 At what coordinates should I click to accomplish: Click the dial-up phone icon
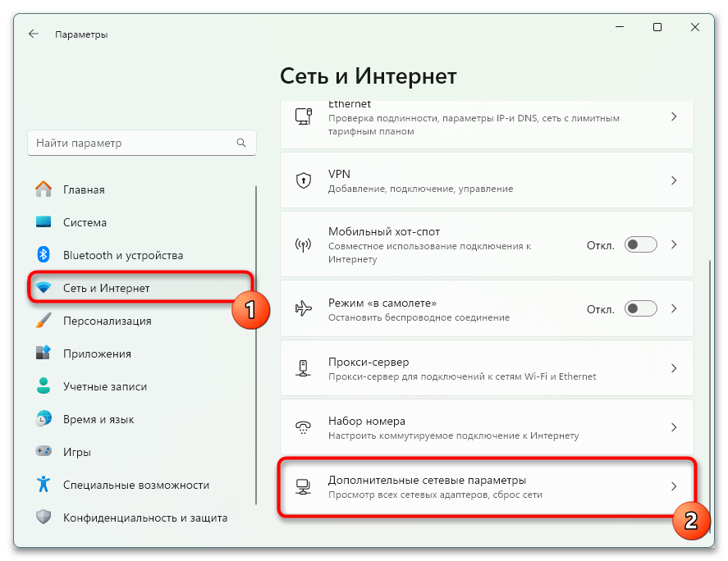click(x=304, y=426)
